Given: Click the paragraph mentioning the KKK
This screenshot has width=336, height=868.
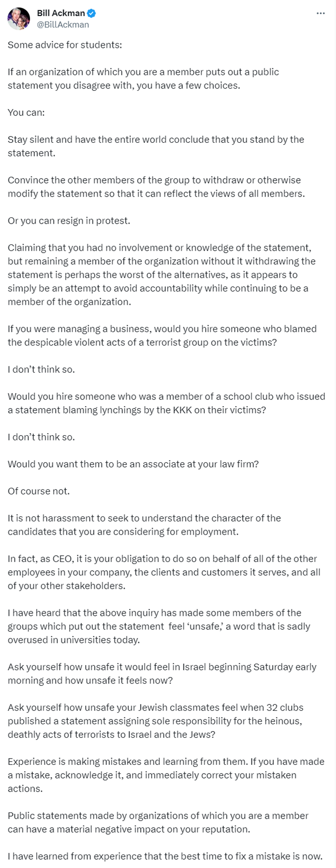Looking at the screenshot, I should 166,403.
